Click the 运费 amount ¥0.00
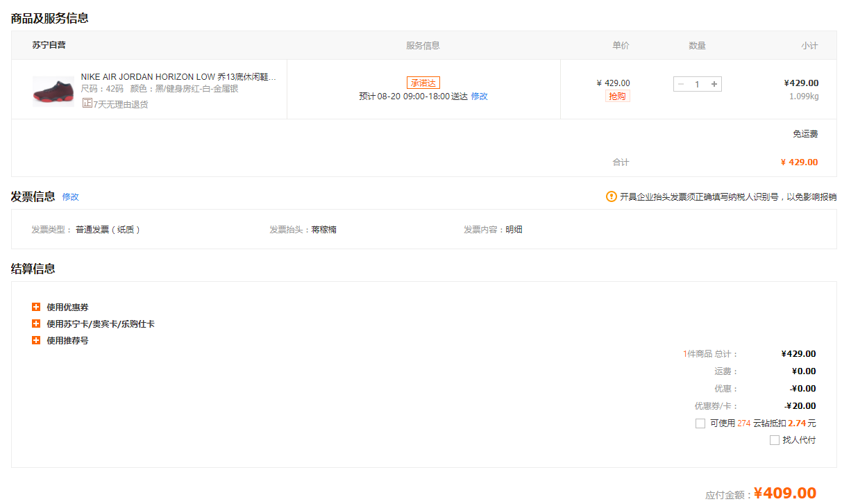Viewport: 842px width, 504px height. tap(804, 371)
